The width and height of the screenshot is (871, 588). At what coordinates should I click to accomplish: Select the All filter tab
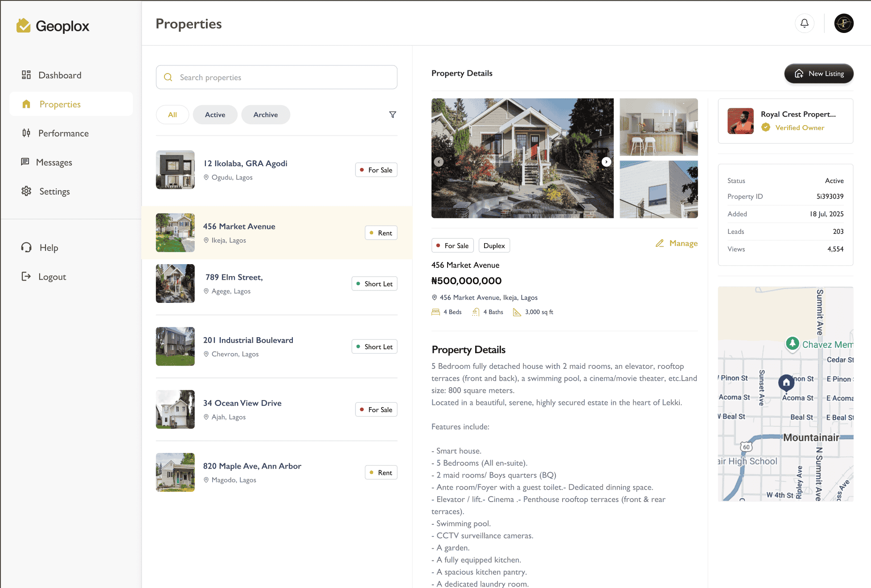coord(173,115)
